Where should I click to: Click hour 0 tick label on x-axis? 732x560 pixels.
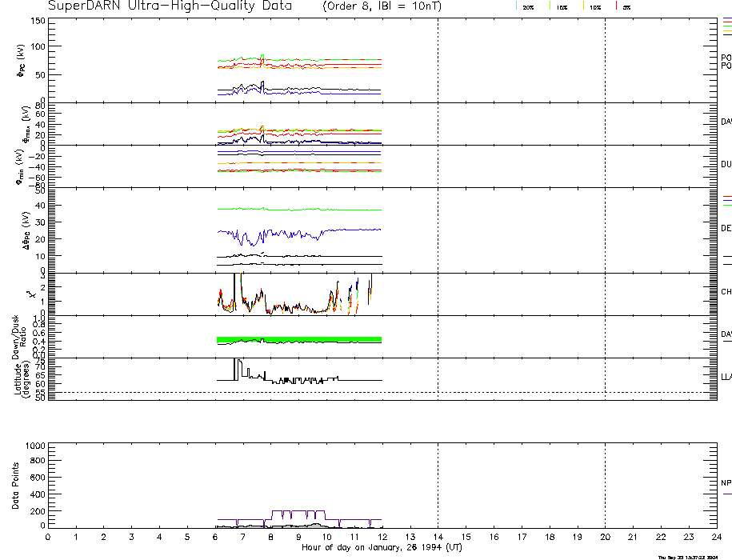[x=48, y=538]
